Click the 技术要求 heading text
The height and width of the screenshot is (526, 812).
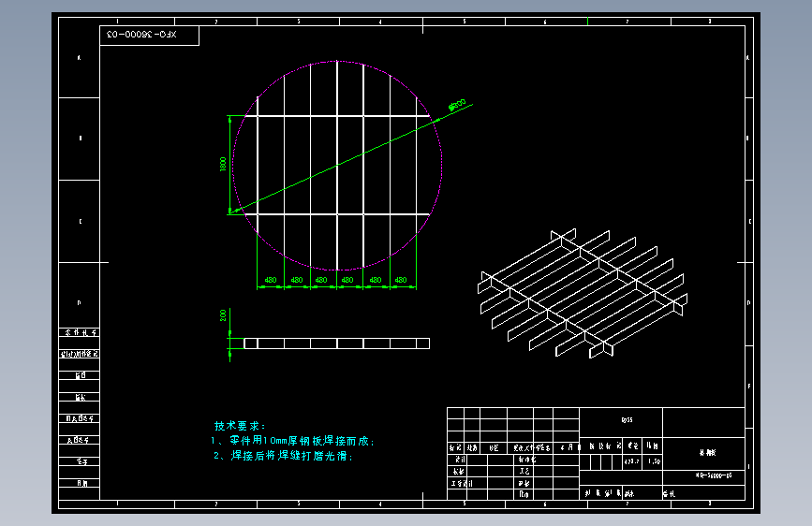240,426
